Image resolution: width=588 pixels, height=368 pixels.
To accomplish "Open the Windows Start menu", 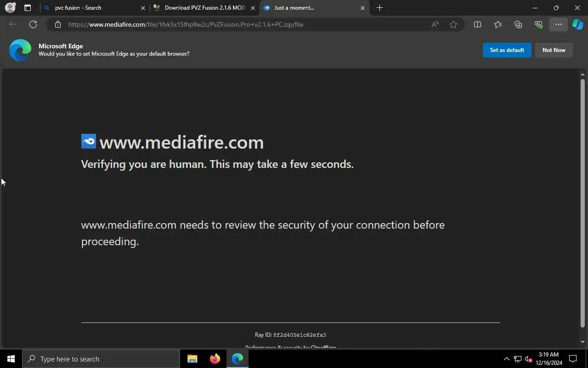I will click(11, 359).
